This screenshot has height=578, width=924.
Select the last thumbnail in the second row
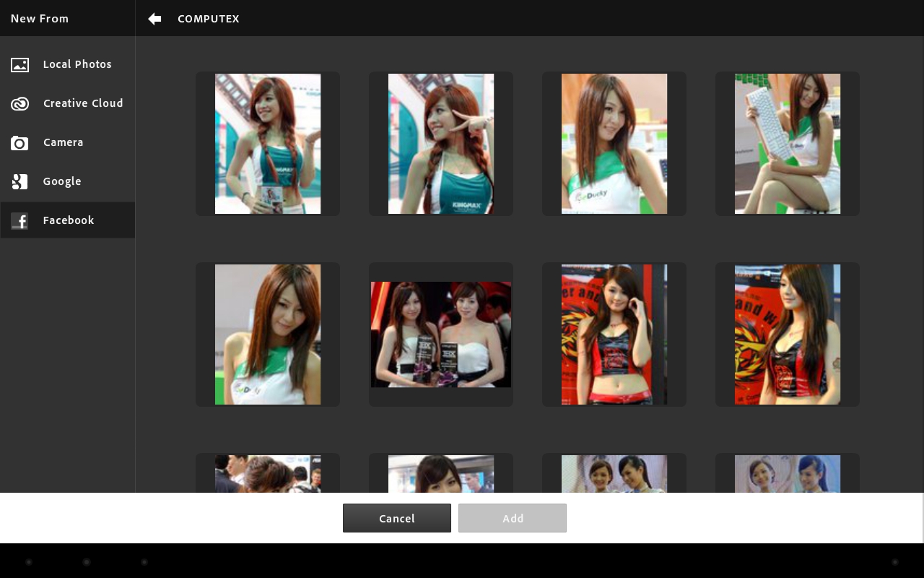788,335
